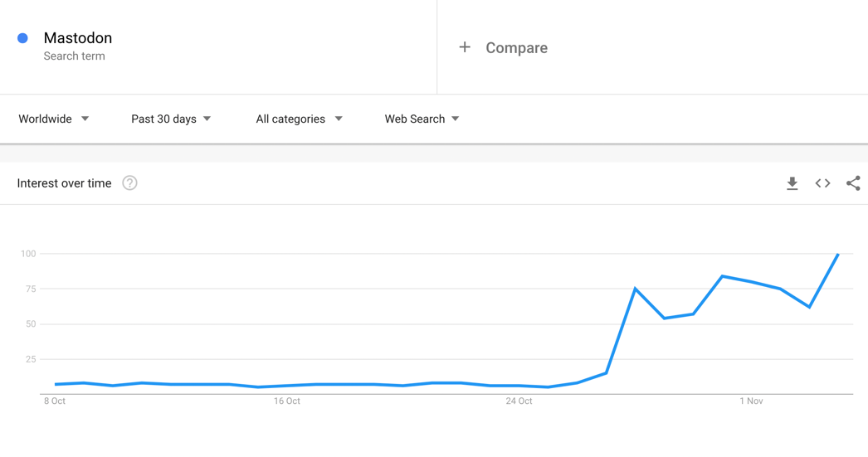Viewport: 868px width, 457px height.
Task: Click the blue Mastodon color dot
Action: coord(22,38)
